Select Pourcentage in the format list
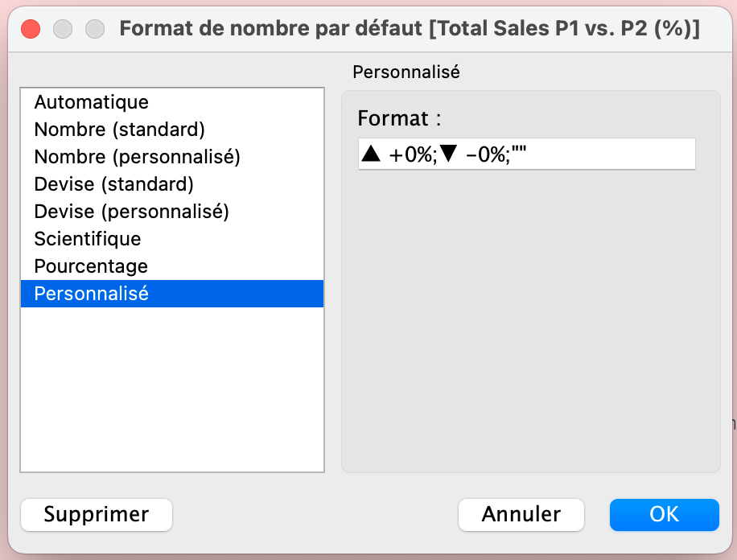The image size is (737, 560). click(x=91, y=266)
